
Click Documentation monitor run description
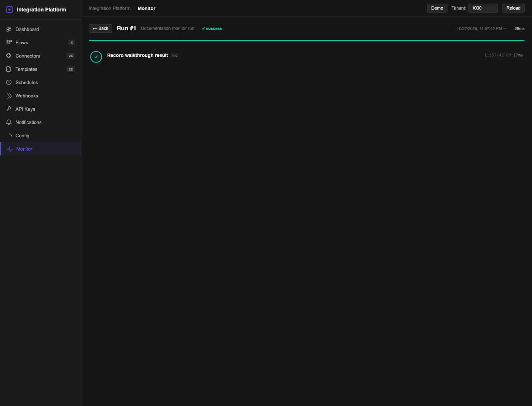[167, 28]
